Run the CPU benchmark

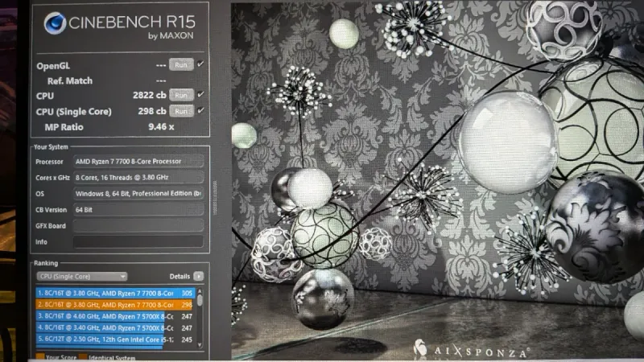click(181, 95)
